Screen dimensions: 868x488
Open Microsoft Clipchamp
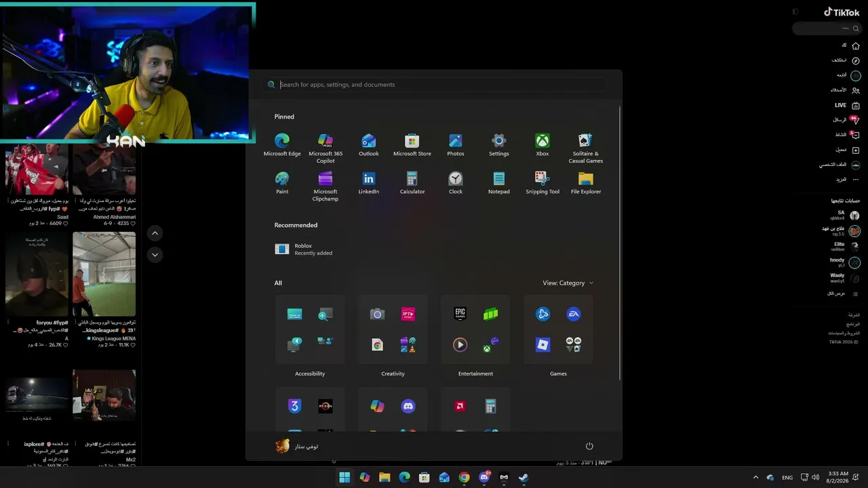[x=325, y=186]
